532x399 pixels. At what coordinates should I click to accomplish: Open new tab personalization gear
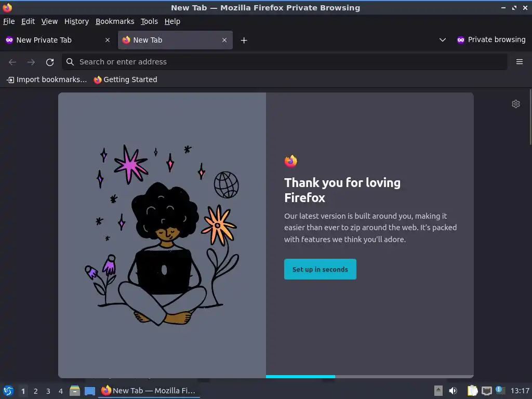pyautogui.click(x=516, y=104)
